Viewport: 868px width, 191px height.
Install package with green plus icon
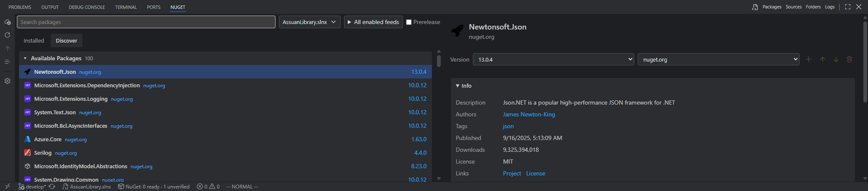(808, 59)
